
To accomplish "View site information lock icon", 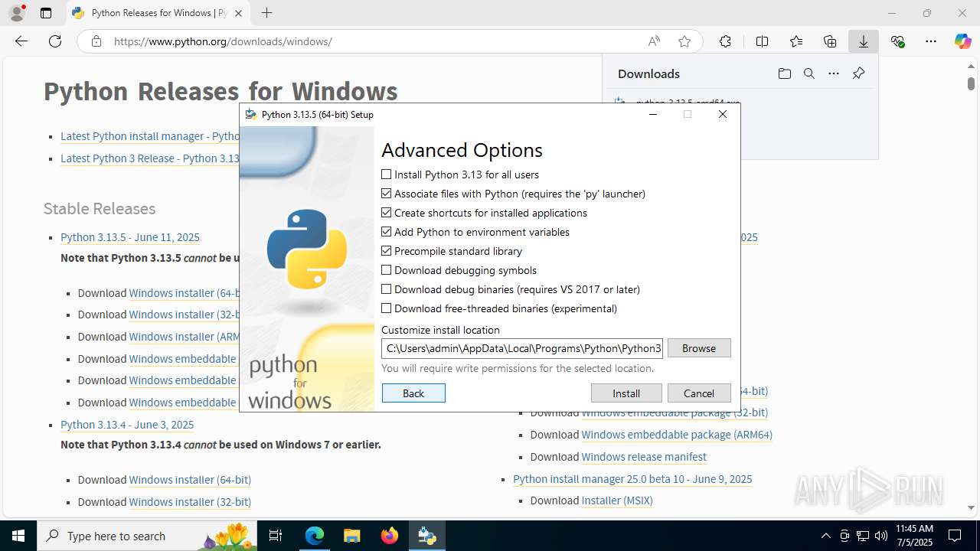I will [x=96, y=41].
